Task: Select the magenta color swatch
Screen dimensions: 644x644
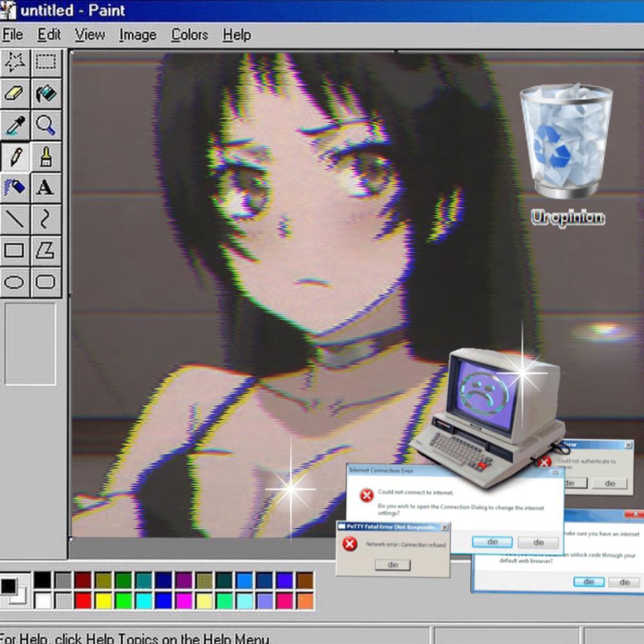Action: pos(184,601)
